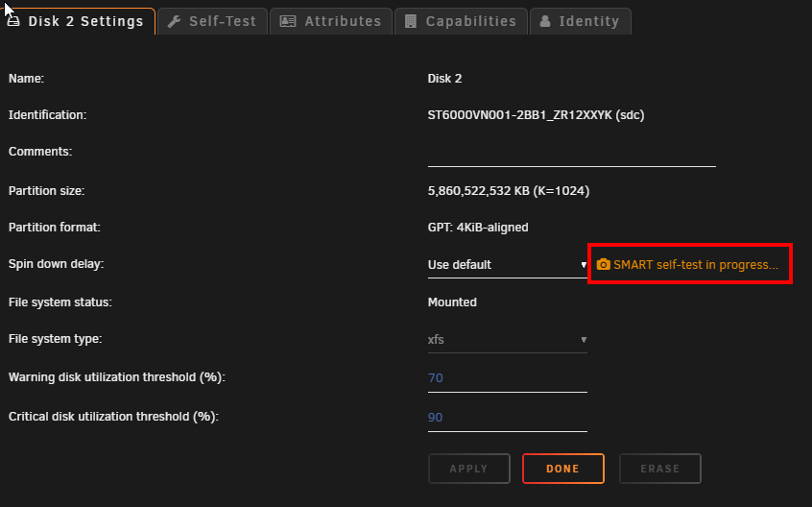Click the Erase button
812x507 pixels.
[x=660, y=469]
